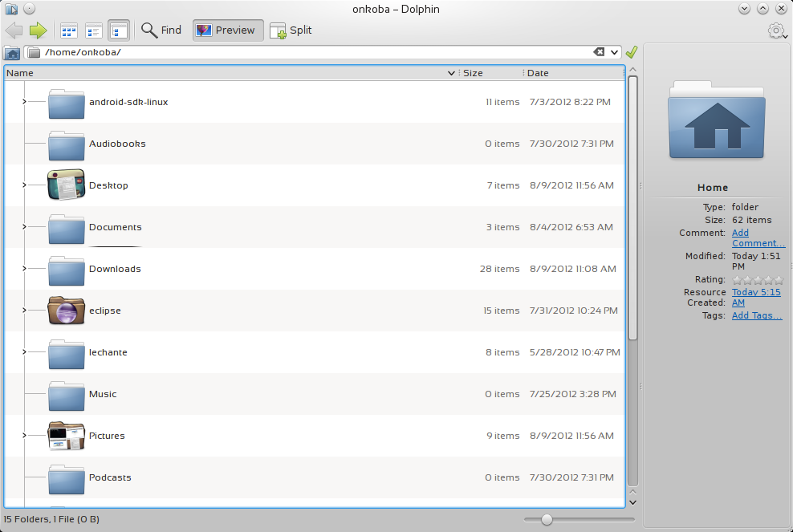Select the Pictures folder icon
Viewport: 793px width, 532px height.
(x=67, y=436)
